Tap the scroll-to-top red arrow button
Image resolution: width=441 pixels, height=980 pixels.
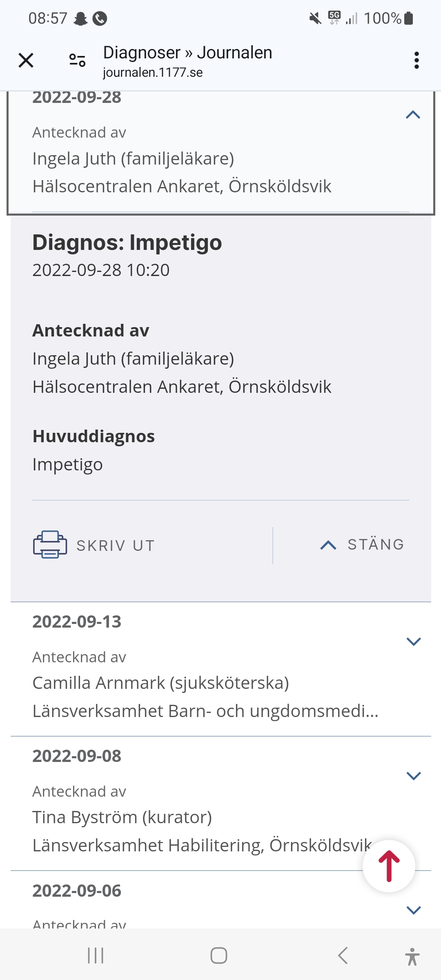coord(389,866)
